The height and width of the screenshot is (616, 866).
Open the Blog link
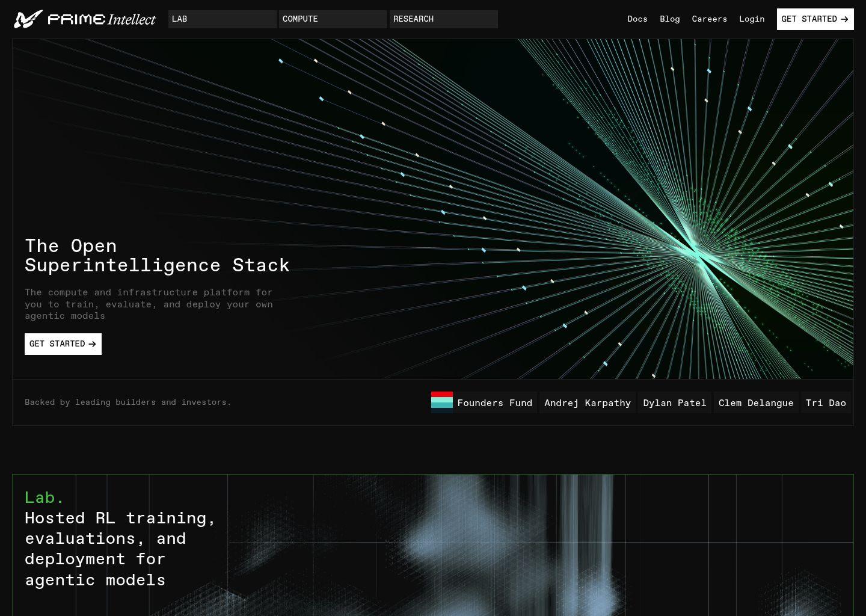click(x=669, y=19)
